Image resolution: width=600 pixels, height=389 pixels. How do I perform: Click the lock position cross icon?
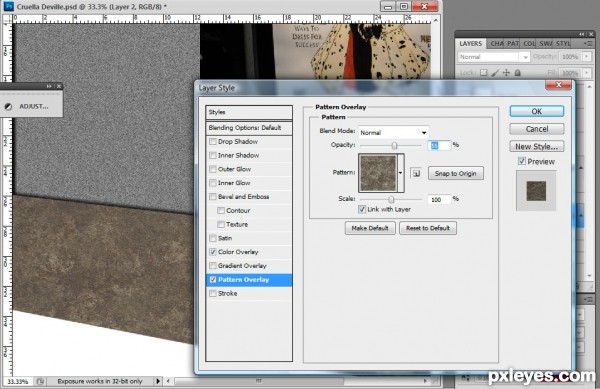tap(506, 73)
